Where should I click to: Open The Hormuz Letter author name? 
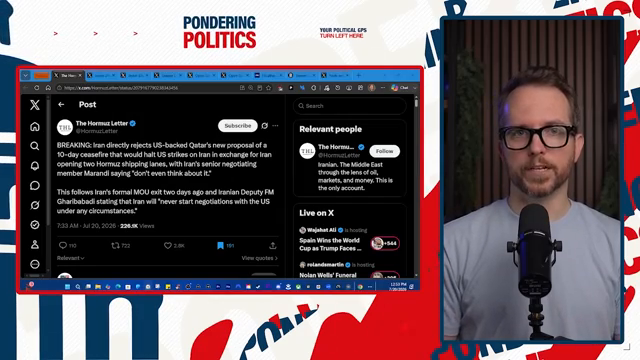tap(102, 123)
